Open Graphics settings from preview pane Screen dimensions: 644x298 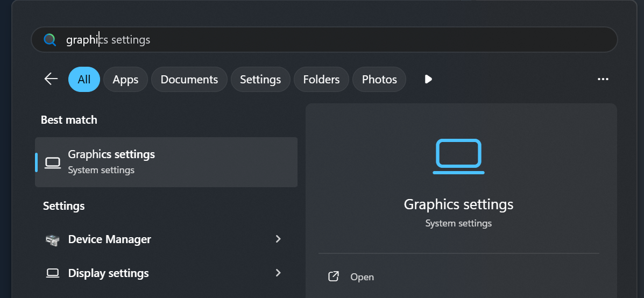[x=362, y=277]
